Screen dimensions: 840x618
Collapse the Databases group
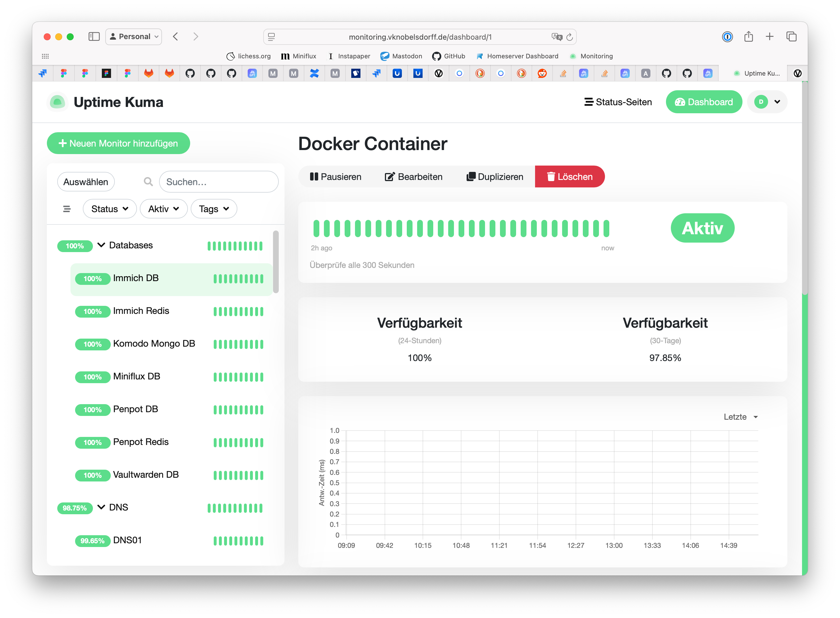(x=101, y=245)
